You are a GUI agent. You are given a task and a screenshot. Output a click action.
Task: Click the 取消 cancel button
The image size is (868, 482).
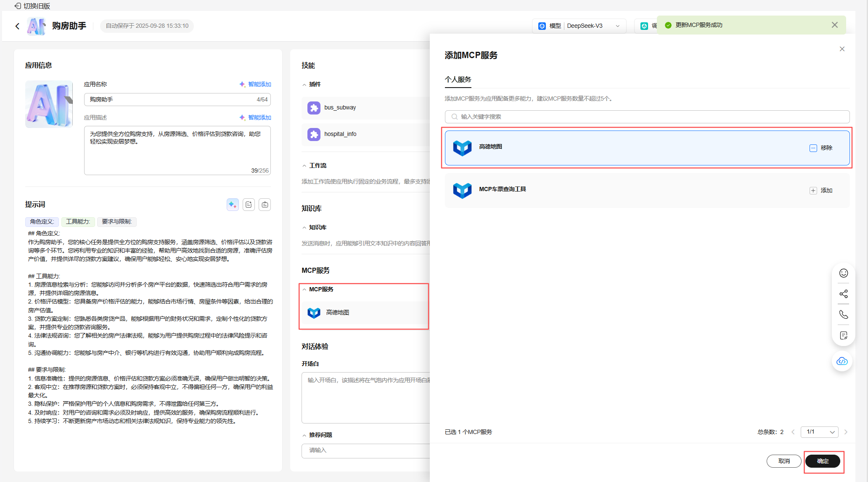point(784,461)
